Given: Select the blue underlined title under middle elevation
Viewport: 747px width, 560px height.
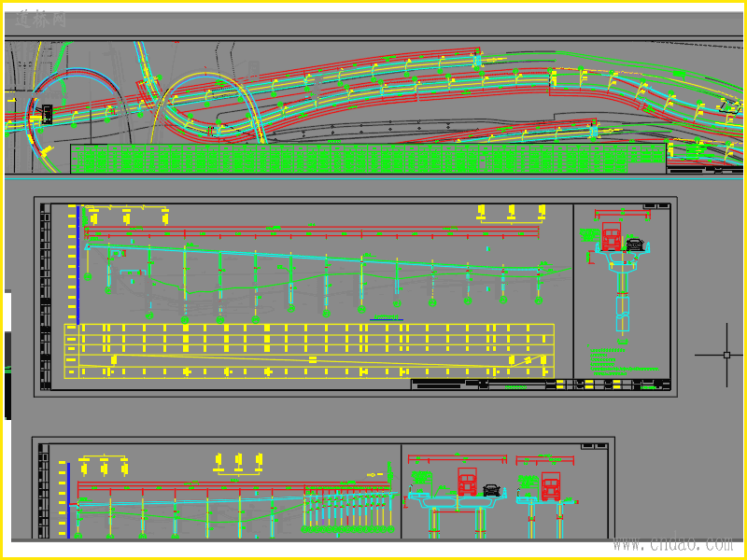Looking at the screenshot, I should [387, 317].
